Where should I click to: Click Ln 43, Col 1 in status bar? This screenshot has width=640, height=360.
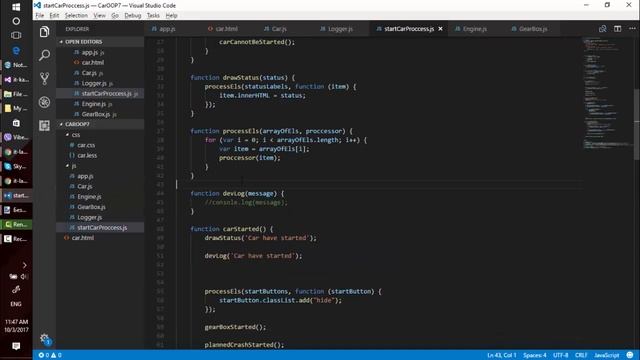pyautogui.click(x=502, y=355)
